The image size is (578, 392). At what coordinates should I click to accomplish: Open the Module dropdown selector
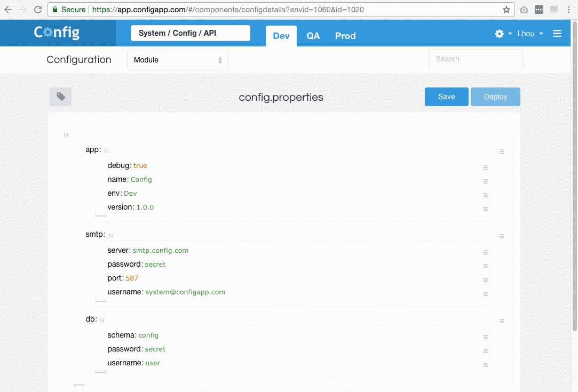[x=177, y=60]
